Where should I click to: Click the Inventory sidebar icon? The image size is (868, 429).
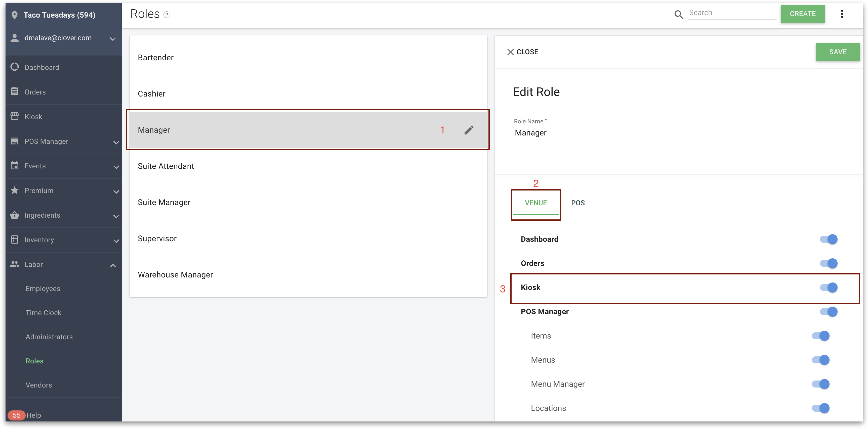(15, 240)
